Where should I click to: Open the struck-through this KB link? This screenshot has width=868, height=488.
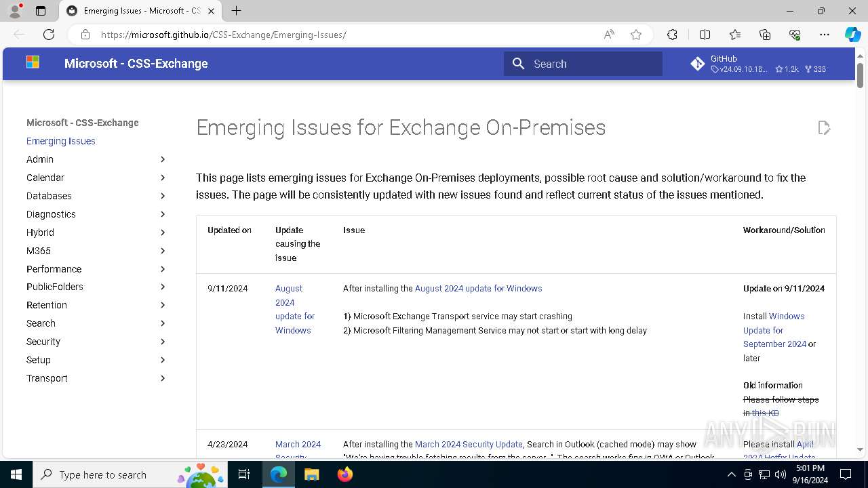point(765,413)
